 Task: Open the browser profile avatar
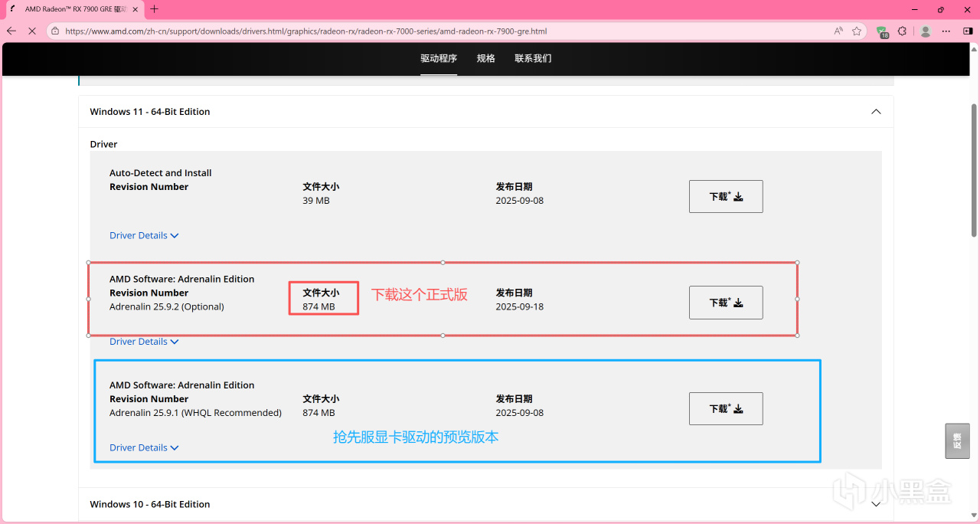[926, 31]
